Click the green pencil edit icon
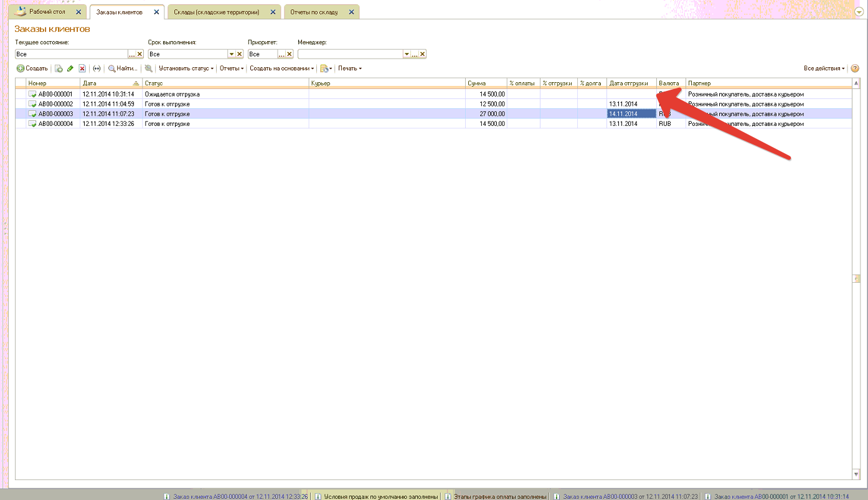868x500 pixels. click(70, 68)
